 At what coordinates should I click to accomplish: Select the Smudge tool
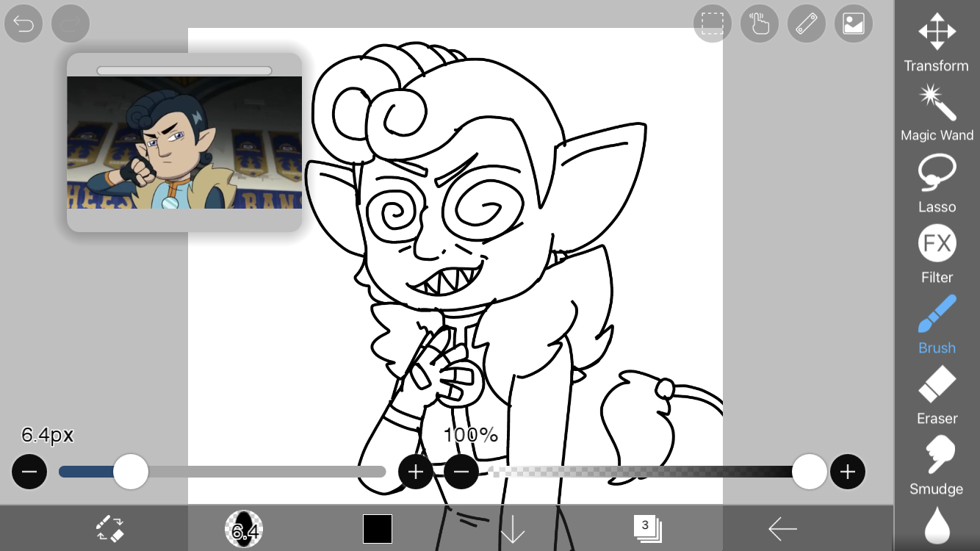tap(937, 466)
